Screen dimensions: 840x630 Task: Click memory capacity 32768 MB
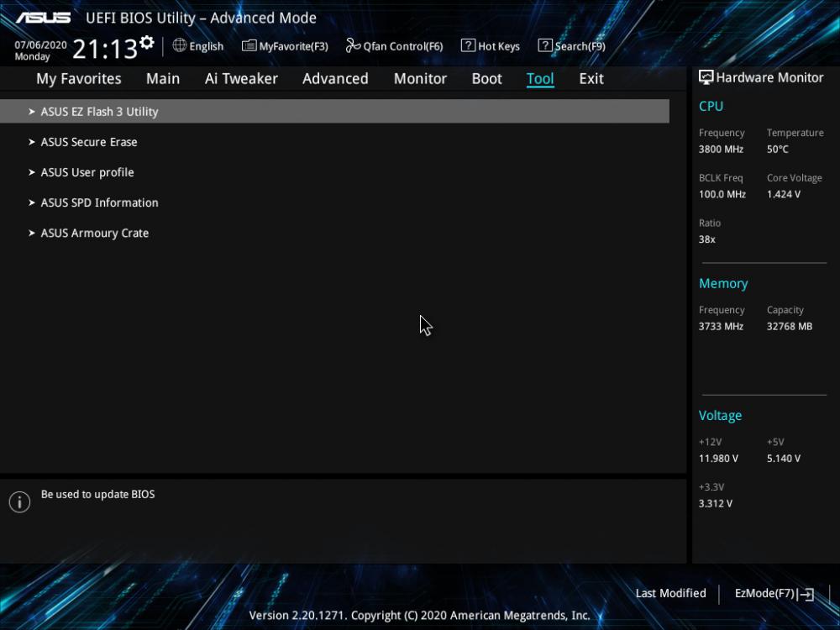[789, 326]
